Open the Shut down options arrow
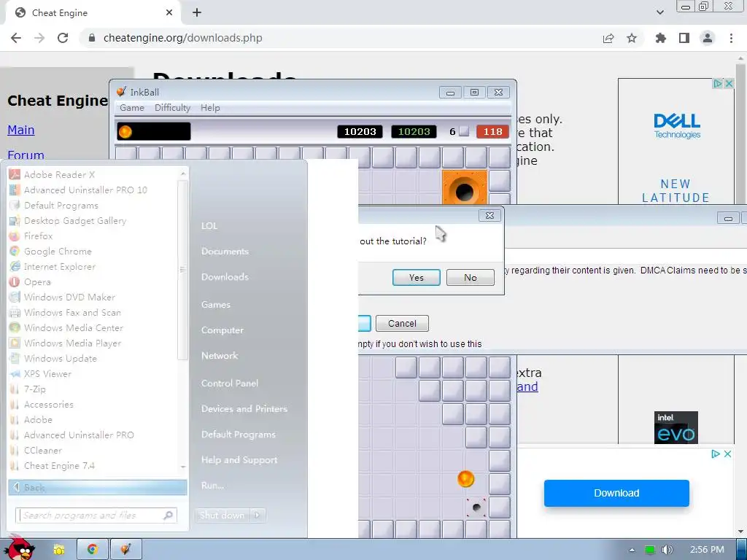The width and height of the screenshot is (747, 560). [258, 515]
